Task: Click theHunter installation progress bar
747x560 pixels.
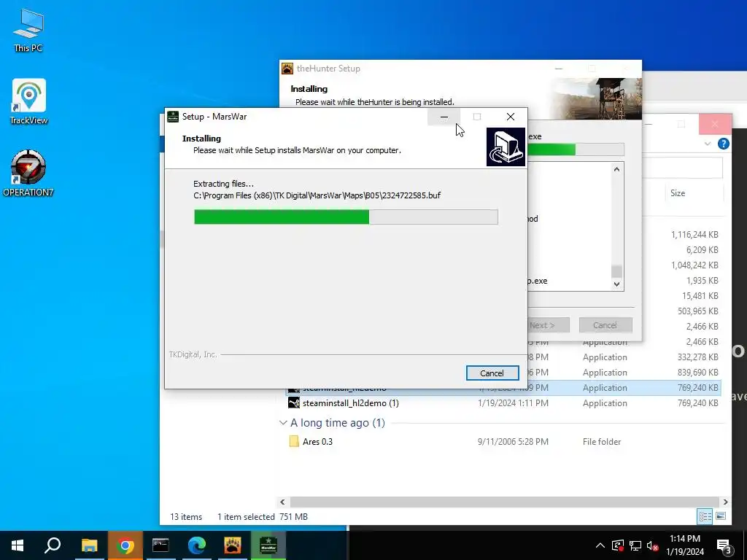Action: click(576, 149)
